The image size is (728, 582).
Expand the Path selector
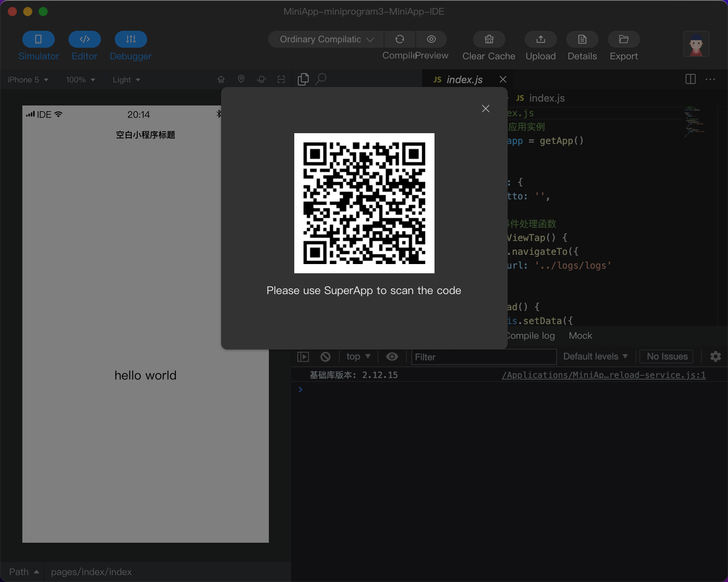click(x=24, y=572)
